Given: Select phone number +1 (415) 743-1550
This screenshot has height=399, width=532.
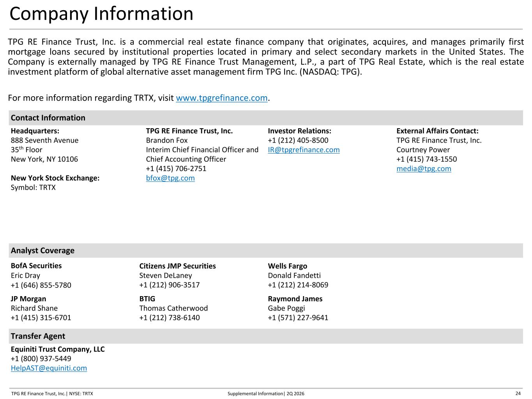Looking at the screenshot, I should tap(427, 159).
